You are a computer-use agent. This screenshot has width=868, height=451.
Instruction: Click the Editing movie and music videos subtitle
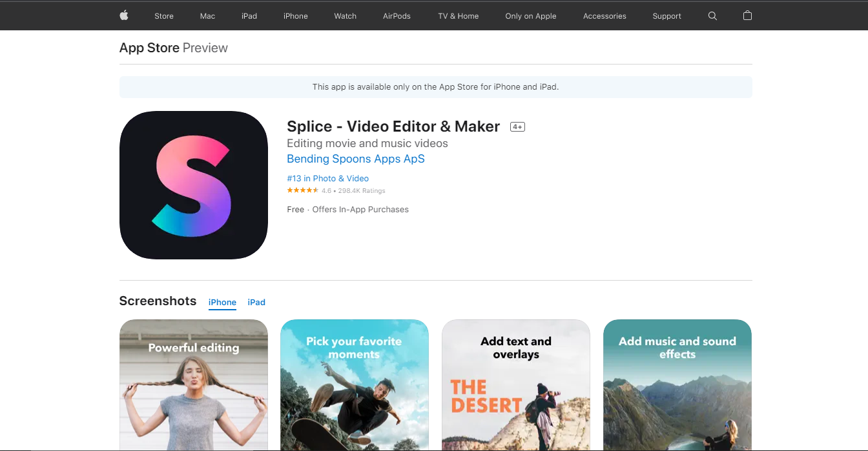tap(367, 143)
